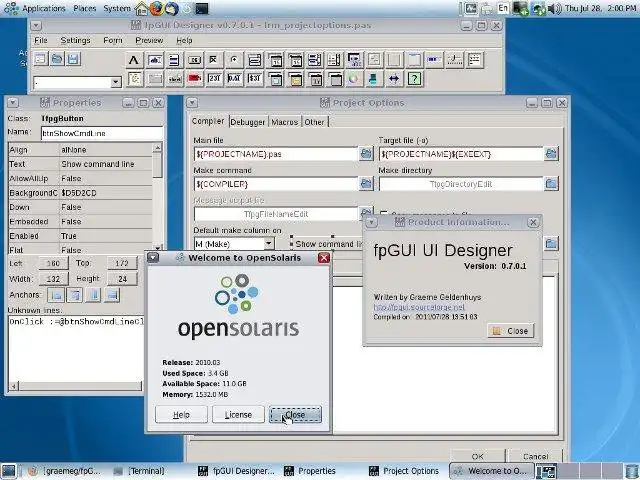Select the ComboBox widget icon in palette
Image resolution: width=640 pixels, height=480 pixels.
[x=254, y=60]
